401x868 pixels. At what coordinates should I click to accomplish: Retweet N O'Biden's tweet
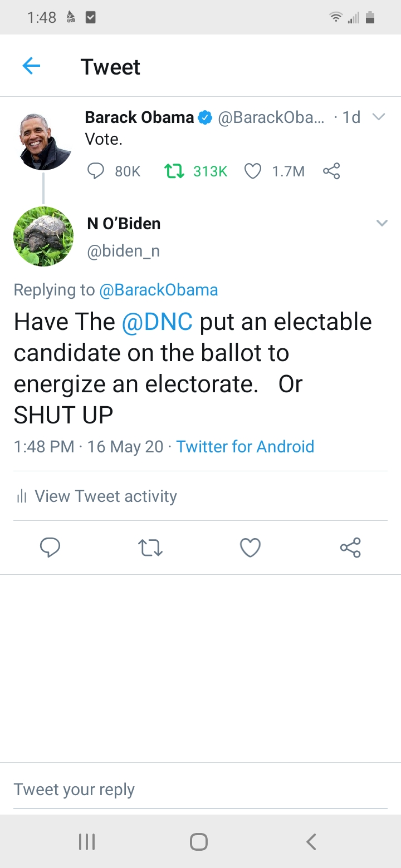pos(150,548)
